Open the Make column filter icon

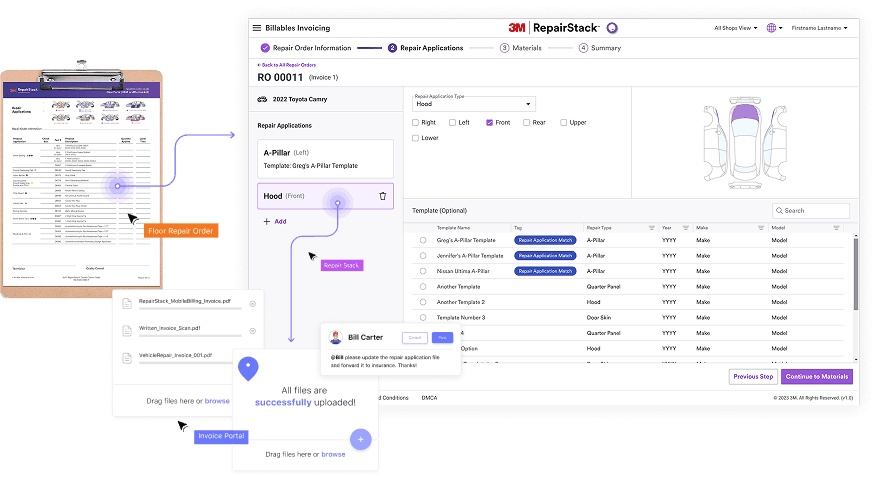(x=761, y=228)
